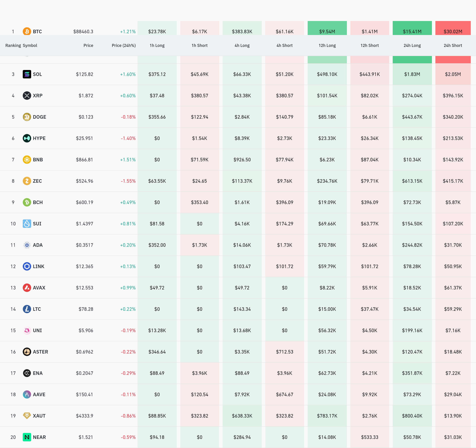The height and width of the screenshot is (448, 476).
Task: Click the HYPE token icon
Action: tap(27, 138)
